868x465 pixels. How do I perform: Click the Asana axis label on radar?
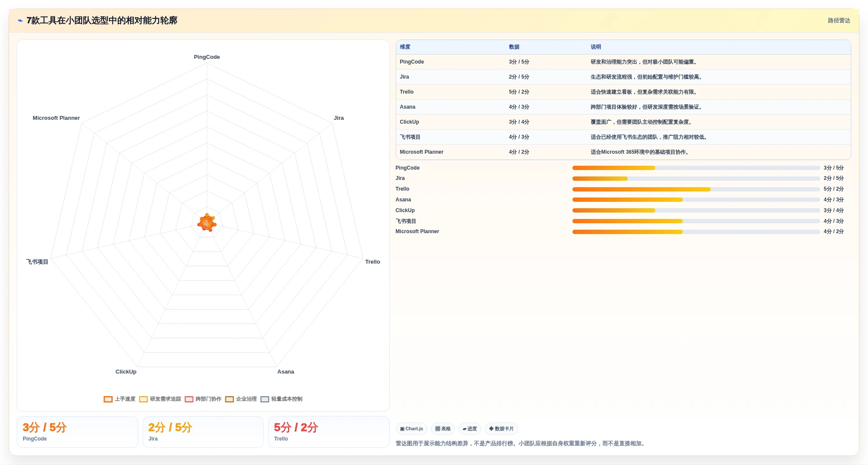tap(286, 372)
